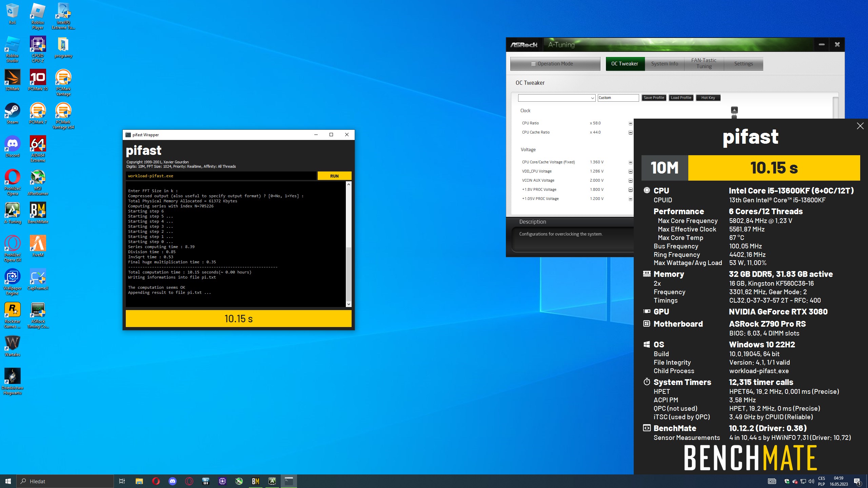This screenshot has width=868, height=488.
Task: Launch Rockstar Games desktop icon
Action: coord(12,315)
